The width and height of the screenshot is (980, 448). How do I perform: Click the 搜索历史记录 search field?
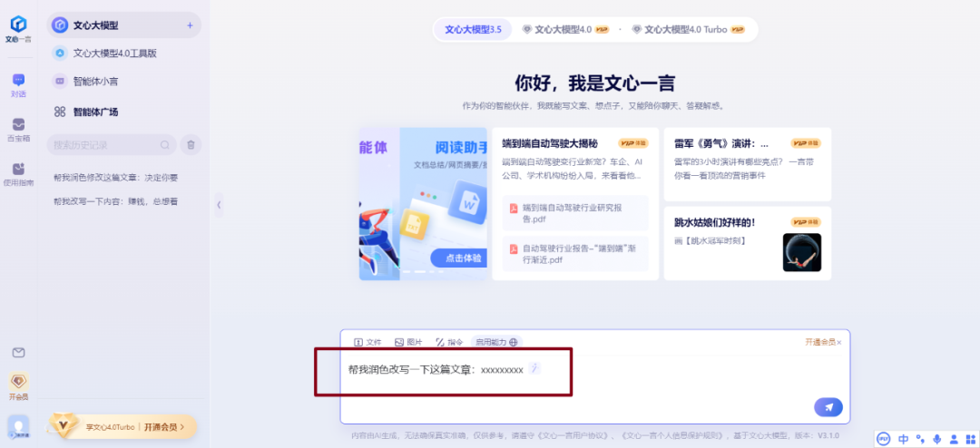tap(112, 145)
